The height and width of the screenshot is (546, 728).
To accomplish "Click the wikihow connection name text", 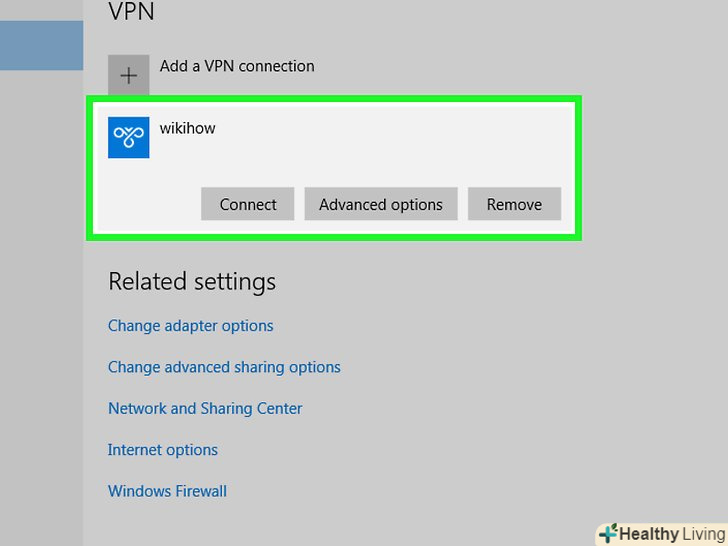I will pyautogui.click(x=187, y=128).
